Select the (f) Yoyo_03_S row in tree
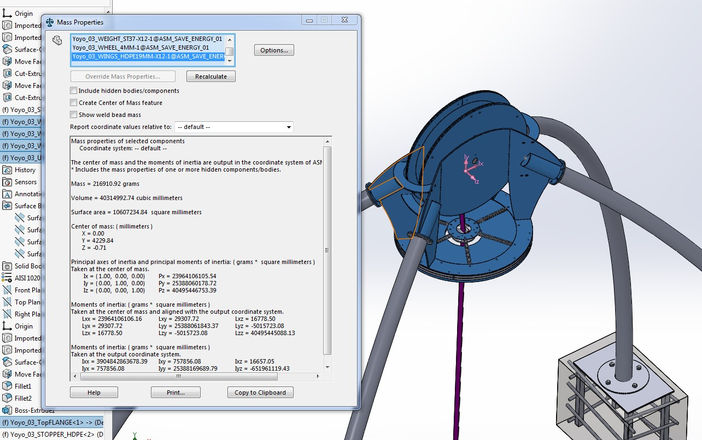The image size is (702, 440). click(21, 110)
